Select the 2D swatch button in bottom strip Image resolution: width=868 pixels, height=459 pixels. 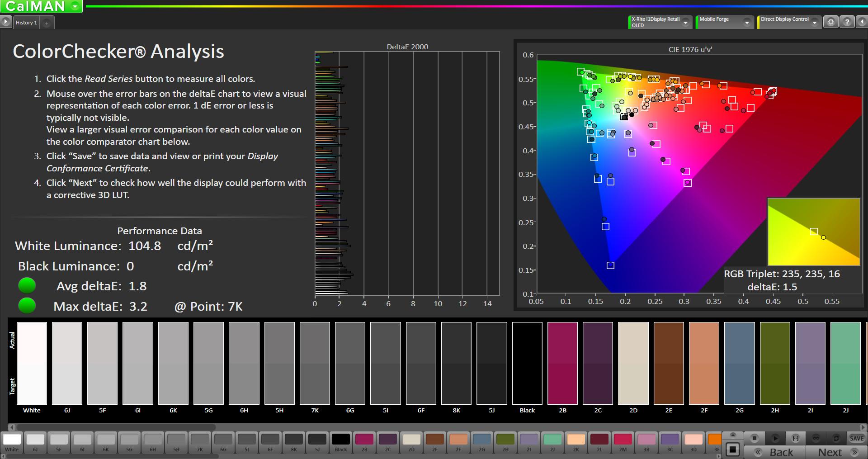point(411,443)
